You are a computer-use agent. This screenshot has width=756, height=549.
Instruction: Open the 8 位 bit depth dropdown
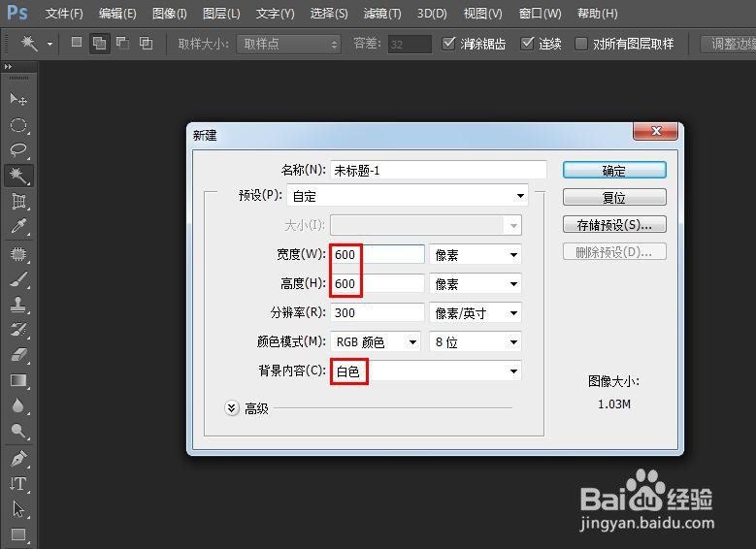point(475,341)
